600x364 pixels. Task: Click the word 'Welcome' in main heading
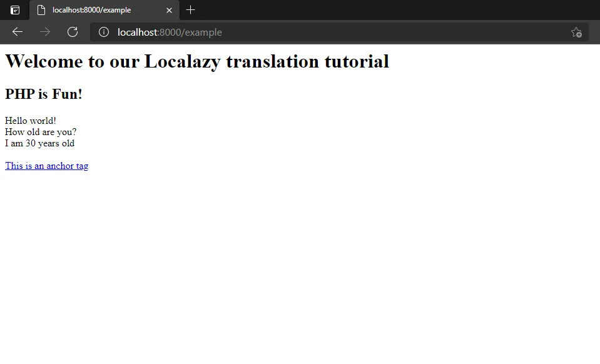pyautogui.click(x=41, y=61)
